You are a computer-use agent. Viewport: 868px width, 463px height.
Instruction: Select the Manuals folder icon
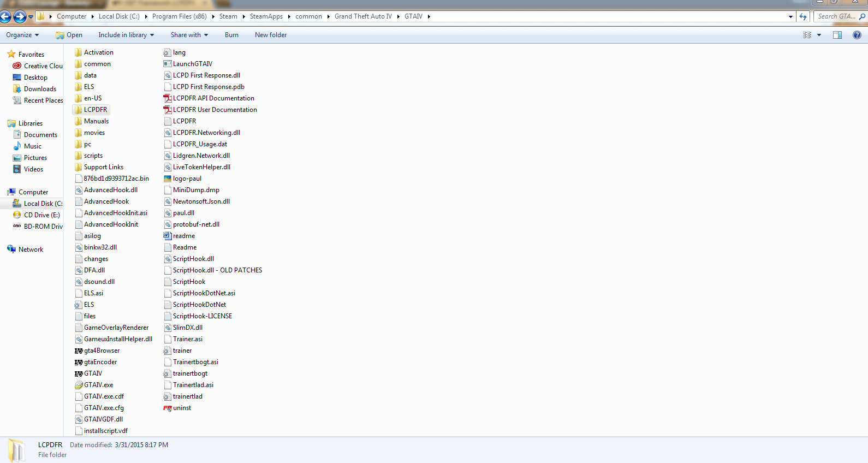pyautogui.click(x=79, y=121)
